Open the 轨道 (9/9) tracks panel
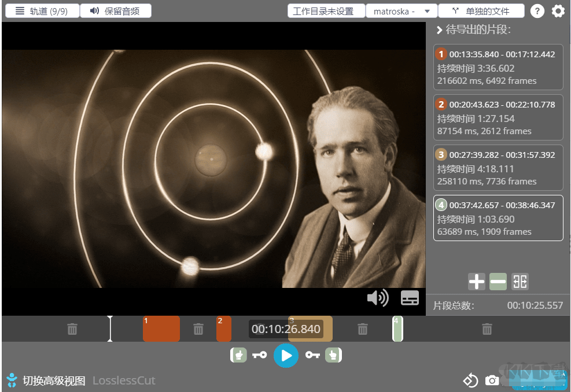Image resolution: width=571 pixels, height=392 pixels. (42, 11)
